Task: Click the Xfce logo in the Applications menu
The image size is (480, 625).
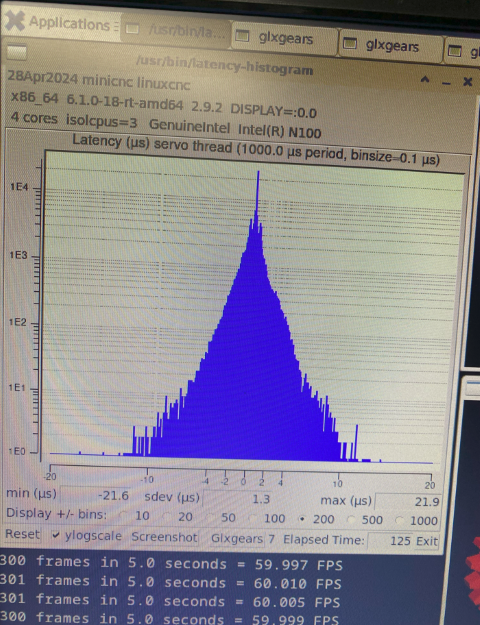Action: (x=15, y=20)
